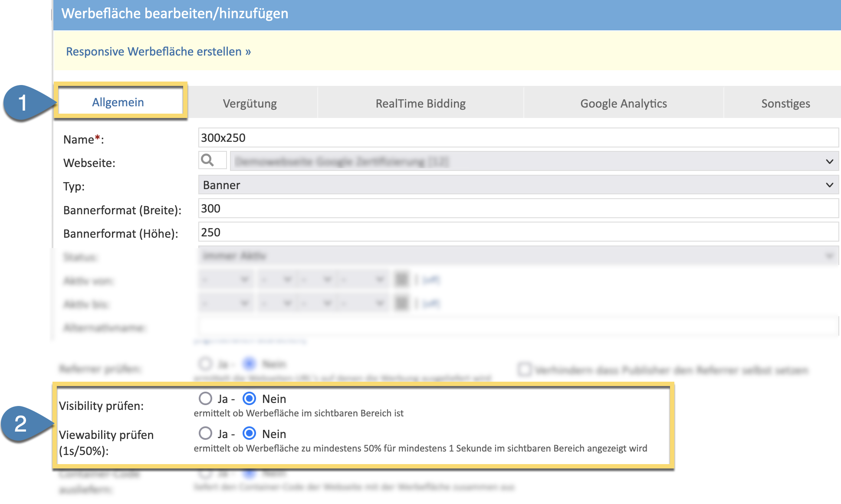841x504 pixels.
Task: Click the Name input field
Action: 518,138
